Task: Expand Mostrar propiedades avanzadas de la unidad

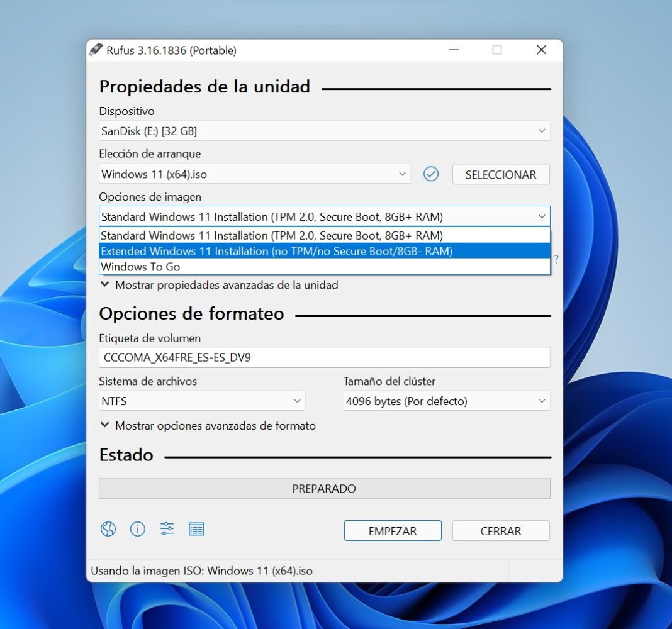Action: pyautogui.click(x=218, y=285)
